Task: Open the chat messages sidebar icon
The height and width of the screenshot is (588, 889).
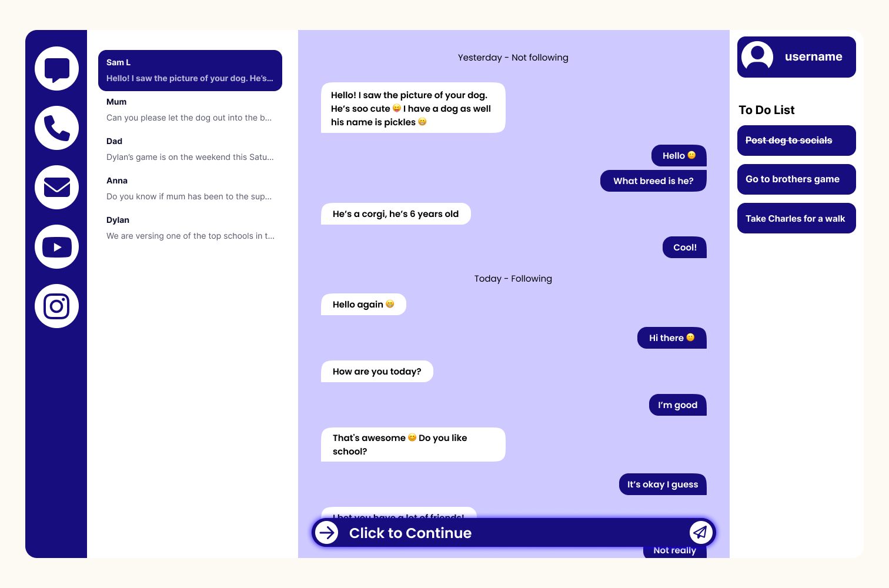Action: coord(56,69)
